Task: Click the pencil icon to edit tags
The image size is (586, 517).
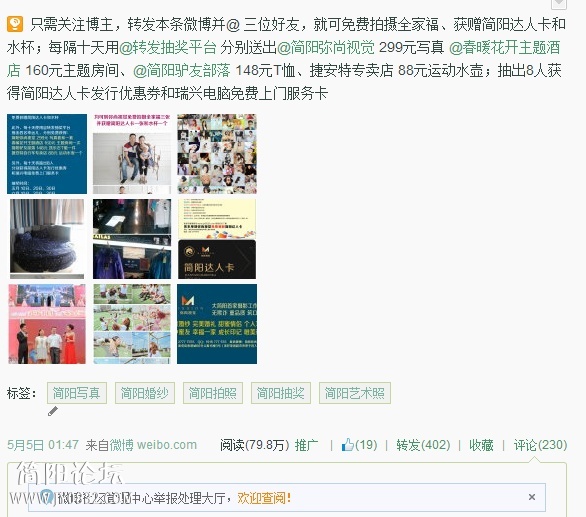Action: (x=53, y=411)
